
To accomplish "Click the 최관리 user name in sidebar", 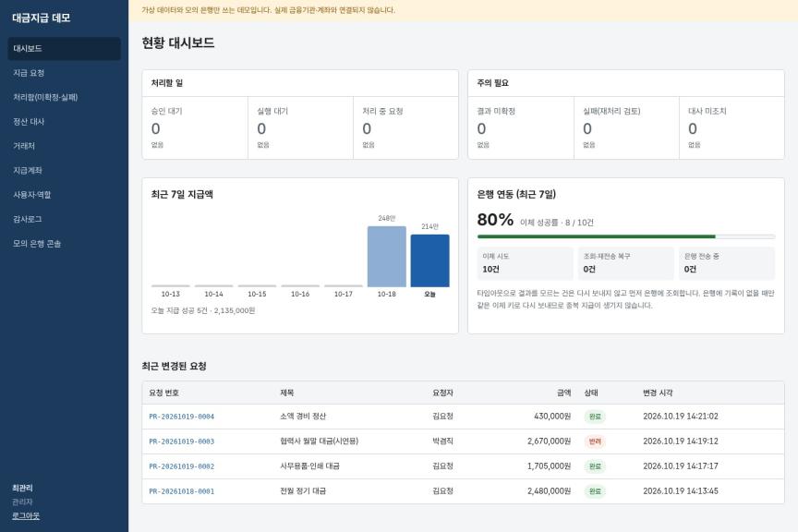I will [22, 488].
